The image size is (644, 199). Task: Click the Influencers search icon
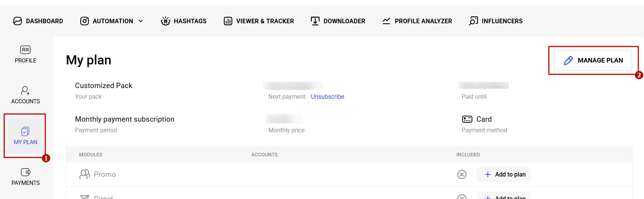(473, 21)
